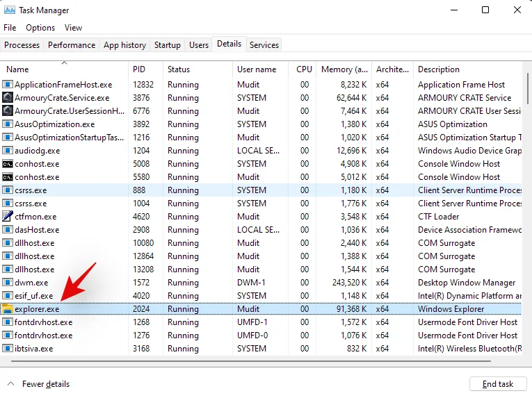This screenshot has width=532, height=398.
Task: Click the Desktop Window Manager description
Action: (x=467, y=283)
